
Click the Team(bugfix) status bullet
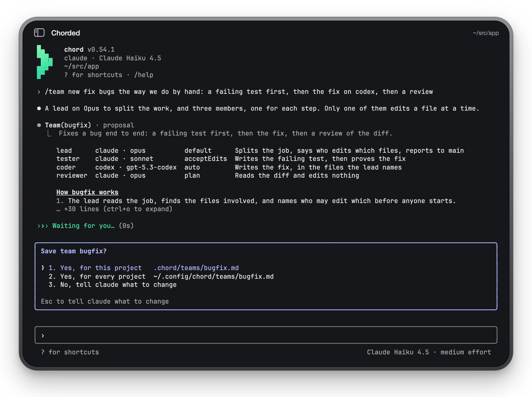tap(39, 125)
